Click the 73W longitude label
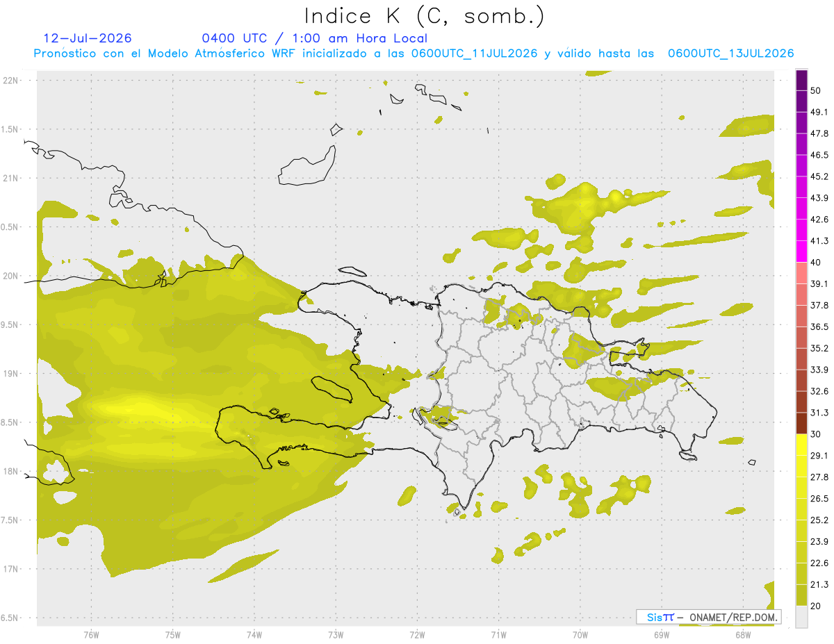834x644 pixels. [x=336, y=634]
